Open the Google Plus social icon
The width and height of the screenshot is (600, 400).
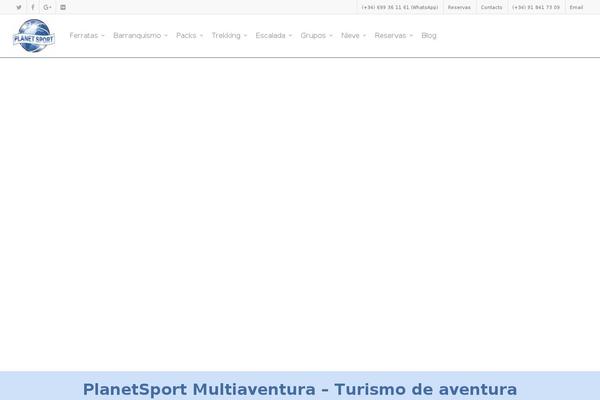(47, 7)
